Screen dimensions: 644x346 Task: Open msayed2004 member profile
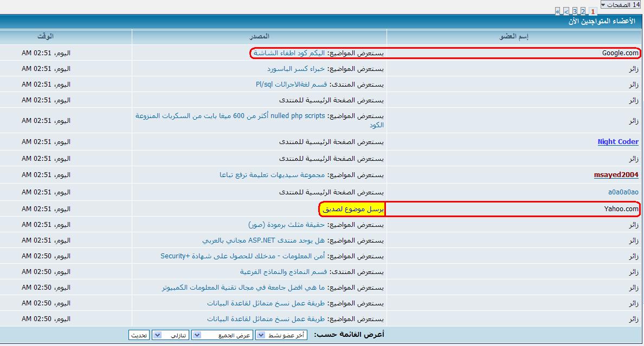point(616,175)
